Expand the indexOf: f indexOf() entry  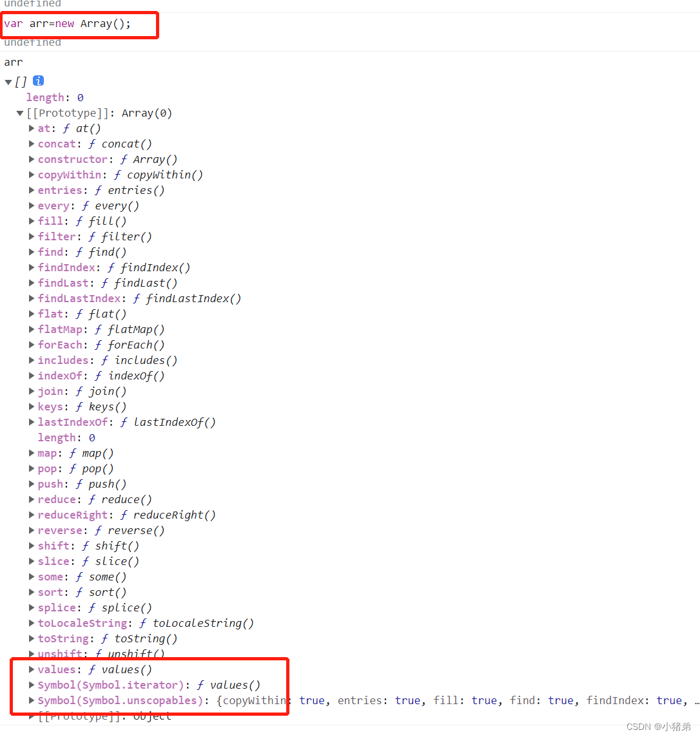click(x=31, y=376)
